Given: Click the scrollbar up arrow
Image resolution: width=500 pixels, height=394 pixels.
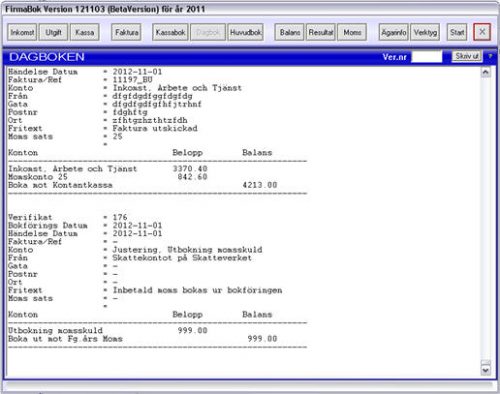Looking at the screenshot, I should click(x=486, y=72).
